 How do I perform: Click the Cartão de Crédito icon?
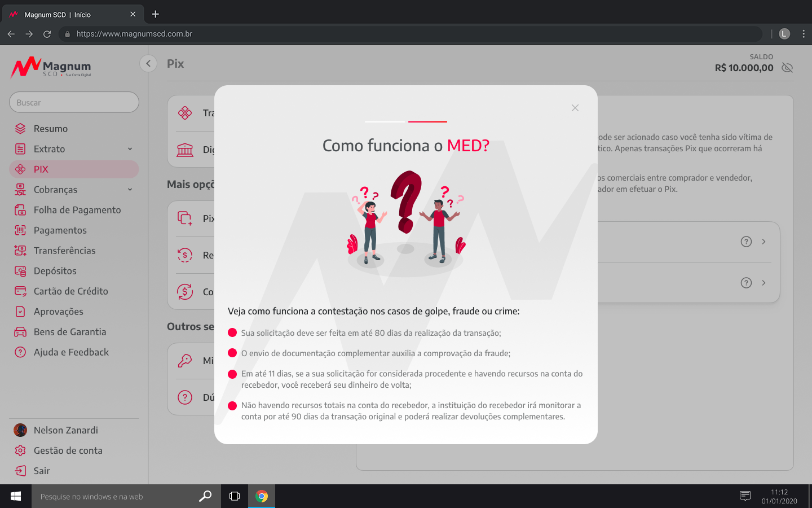pos(20,291)
